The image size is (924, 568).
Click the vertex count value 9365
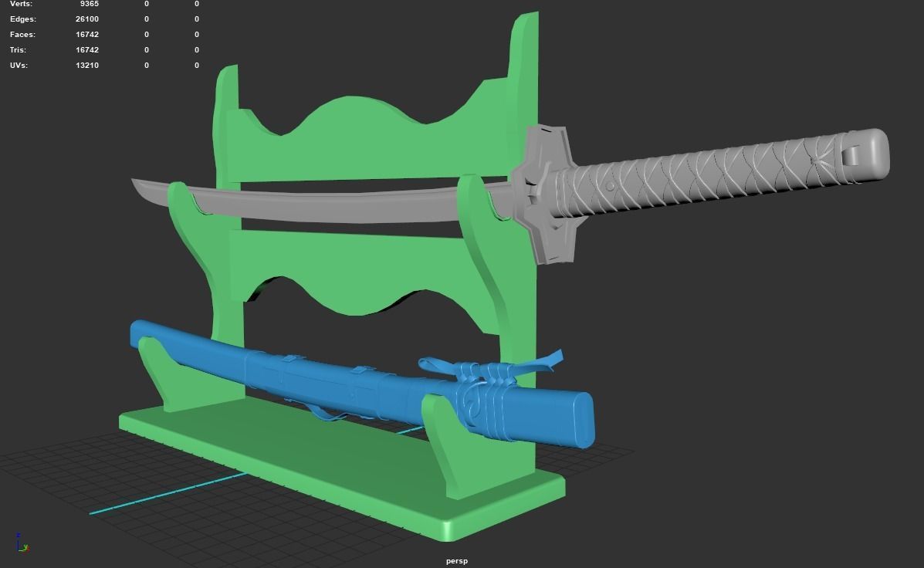[89, 4]
